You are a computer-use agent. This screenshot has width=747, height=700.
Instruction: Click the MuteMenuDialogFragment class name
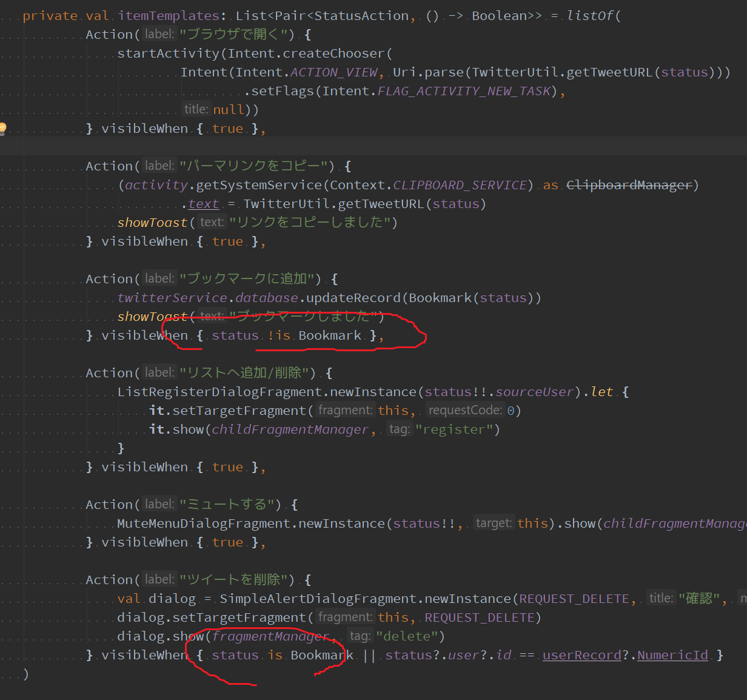[x=204, y=523]
